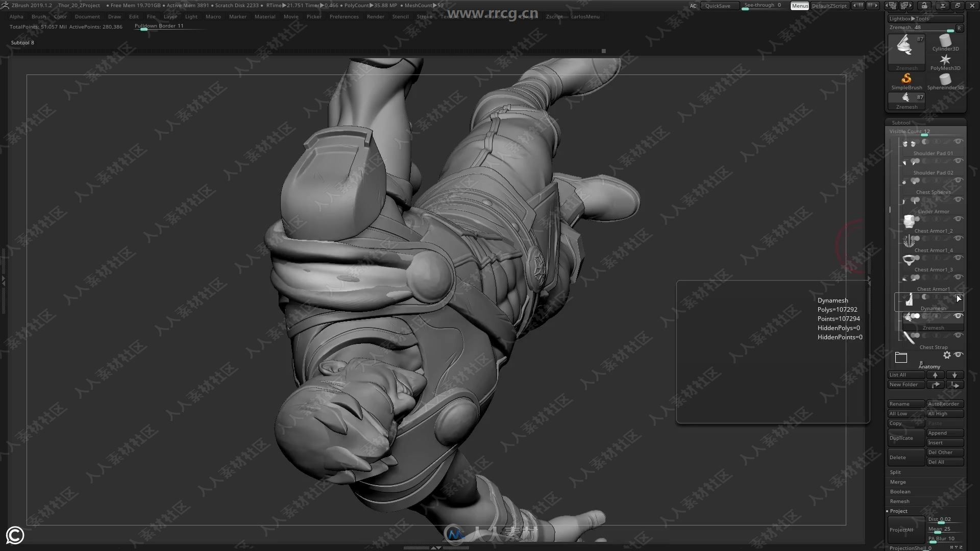Click the curved arrow move-to-top button

tap(935, 385)
